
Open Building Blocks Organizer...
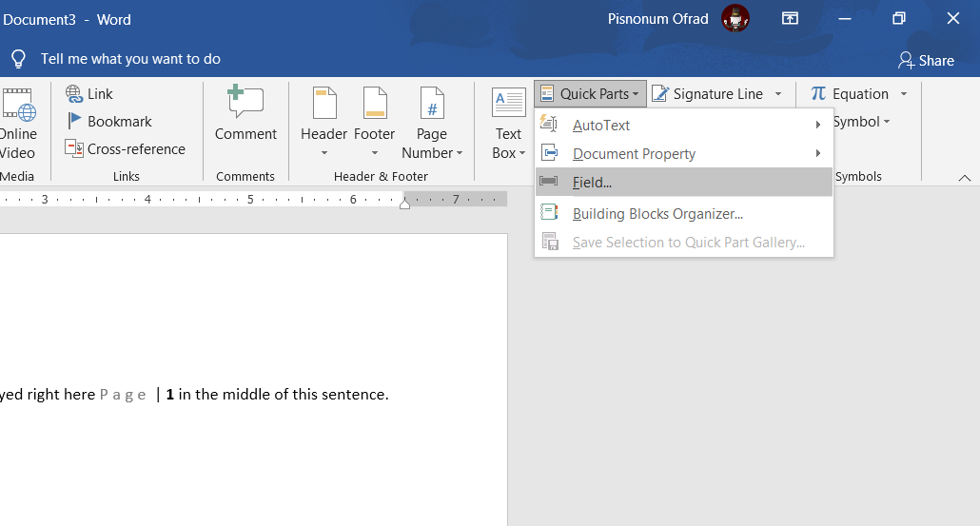coord(684,214)
